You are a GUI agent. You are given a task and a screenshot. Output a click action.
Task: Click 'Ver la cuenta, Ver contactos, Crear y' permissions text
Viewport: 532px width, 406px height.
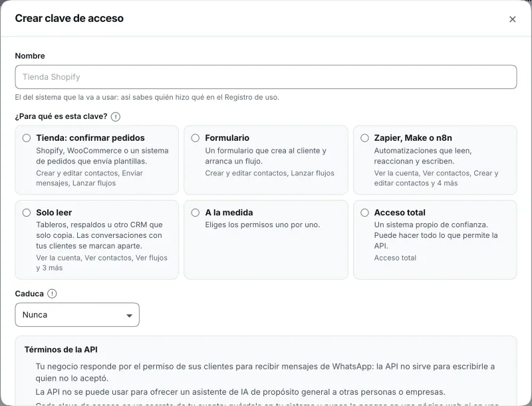[436, 178]
